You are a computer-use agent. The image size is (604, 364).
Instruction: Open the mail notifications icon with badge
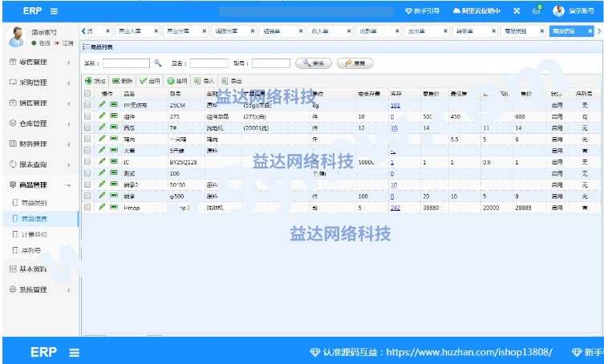[x=537, y=10]
